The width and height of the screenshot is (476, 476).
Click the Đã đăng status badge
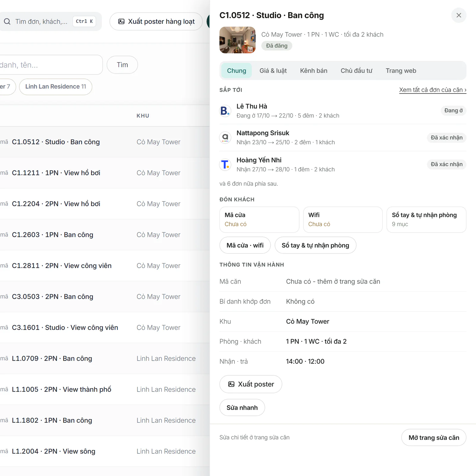coord(277,46)
